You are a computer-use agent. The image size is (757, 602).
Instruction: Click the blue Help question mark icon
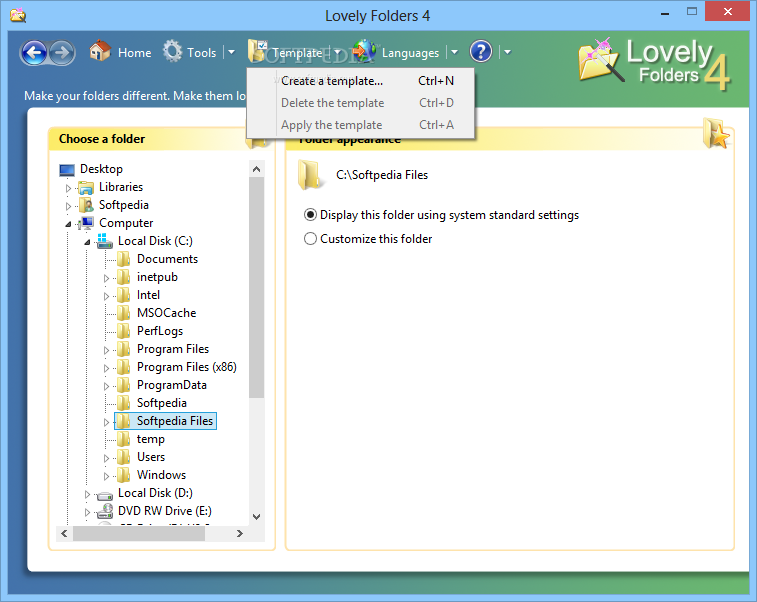481,51
